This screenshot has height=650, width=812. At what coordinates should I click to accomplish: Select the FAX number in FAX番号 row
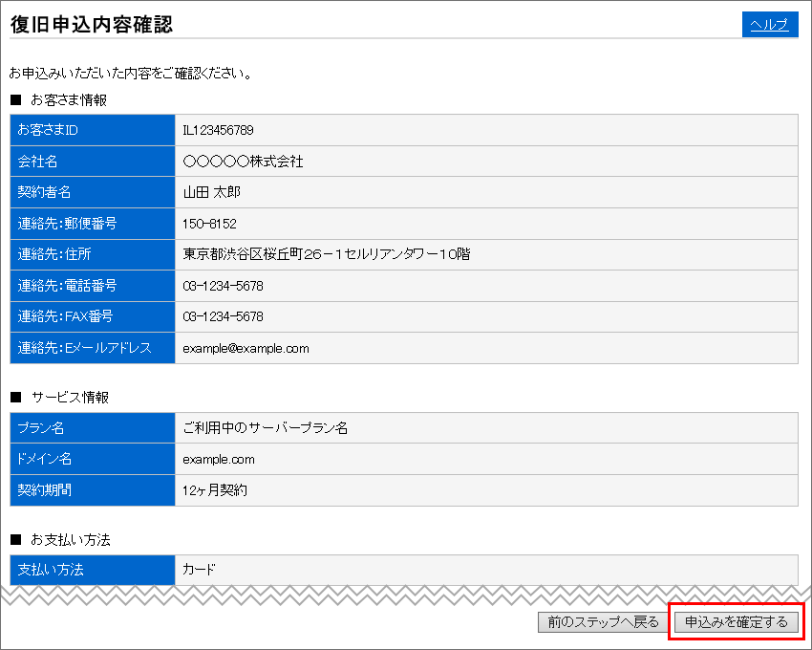pyautogui.click(x=223, y=316)
